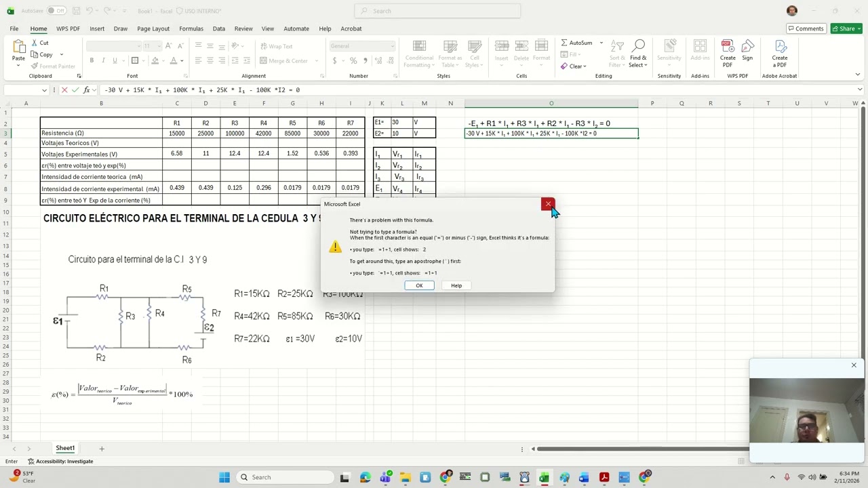
Task: Switch to the Formulas tab
Action: (191, 28)
